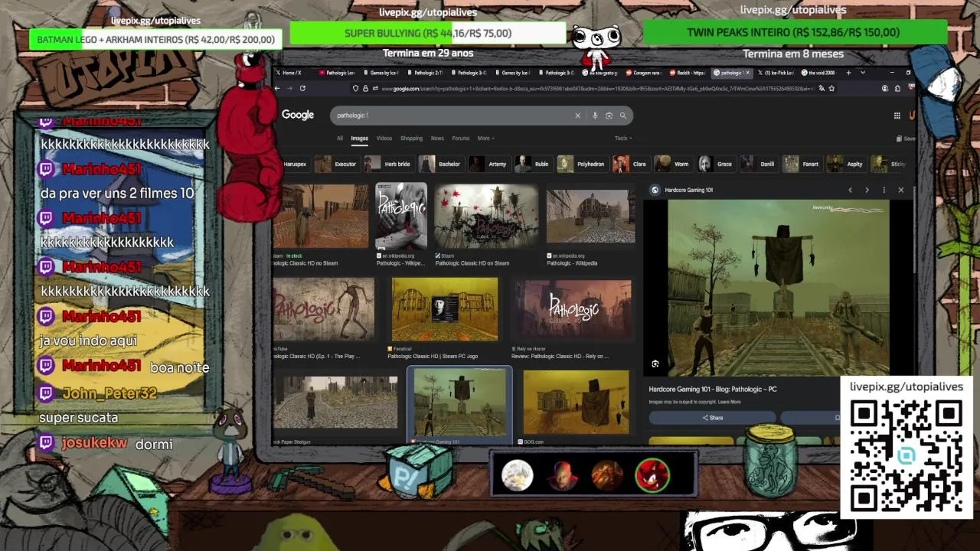980x551 pixels.
Task: Click the translate page icon in address bar
Action: tap(822, 88)
